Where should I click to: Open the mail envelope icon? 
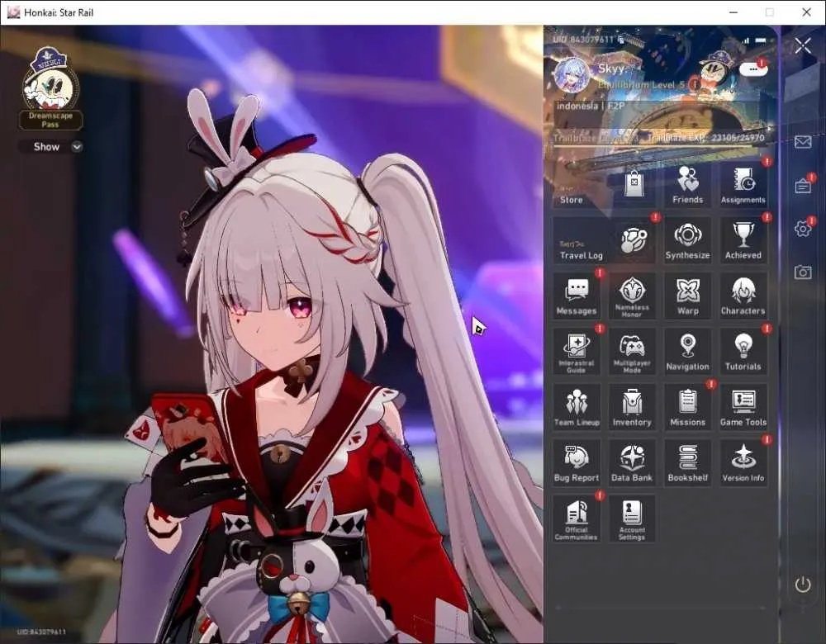803,142
